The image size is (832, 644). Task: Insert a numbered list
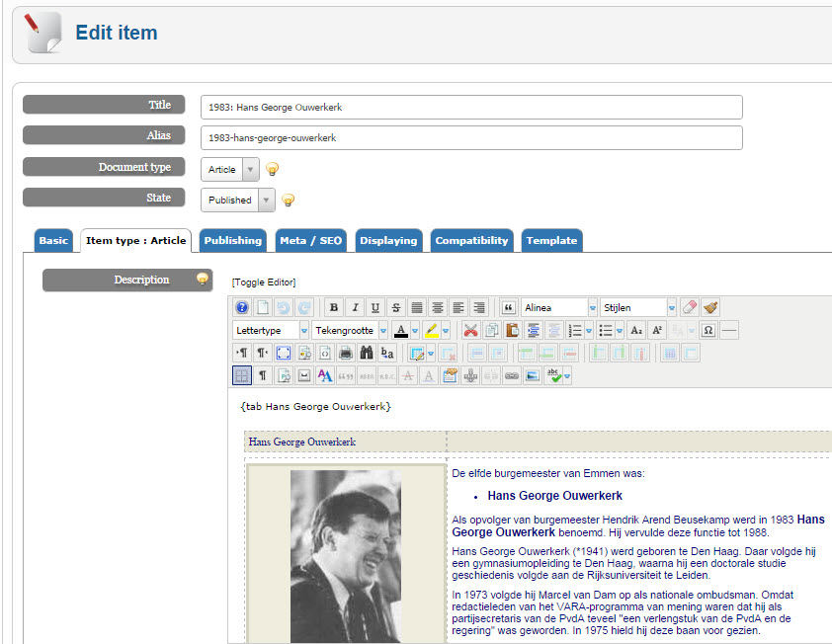575,331
